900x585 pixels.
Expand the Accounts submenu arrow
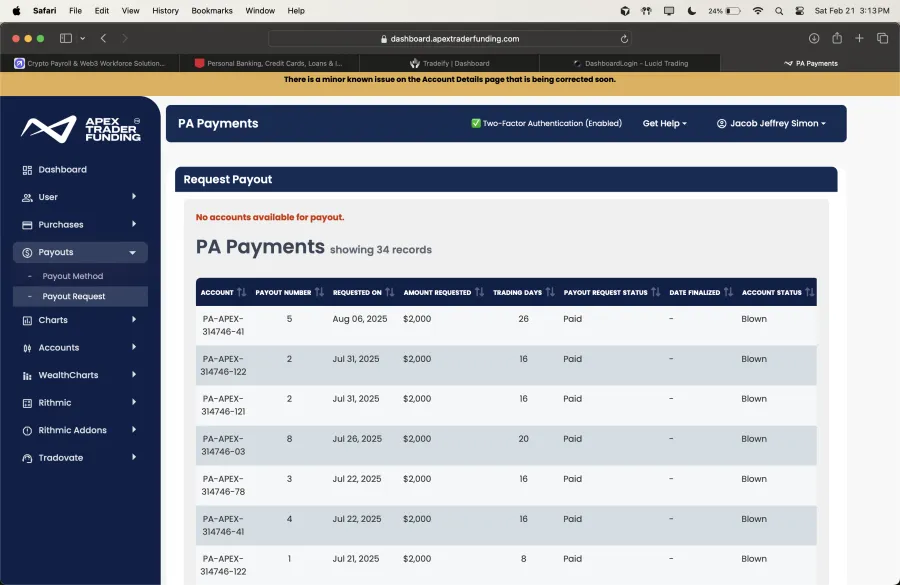134,347
